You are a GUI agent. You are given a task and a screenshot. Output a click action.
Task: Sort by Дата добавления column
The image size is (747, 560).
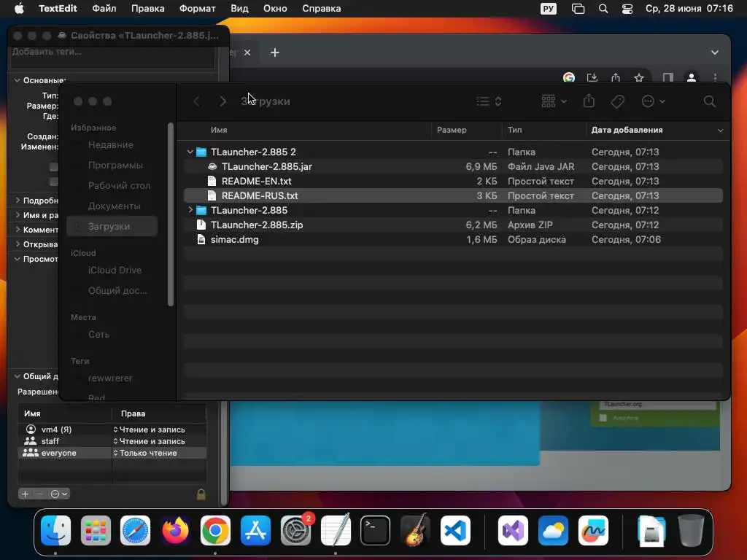pyautogui.click(x=627, y=130)
